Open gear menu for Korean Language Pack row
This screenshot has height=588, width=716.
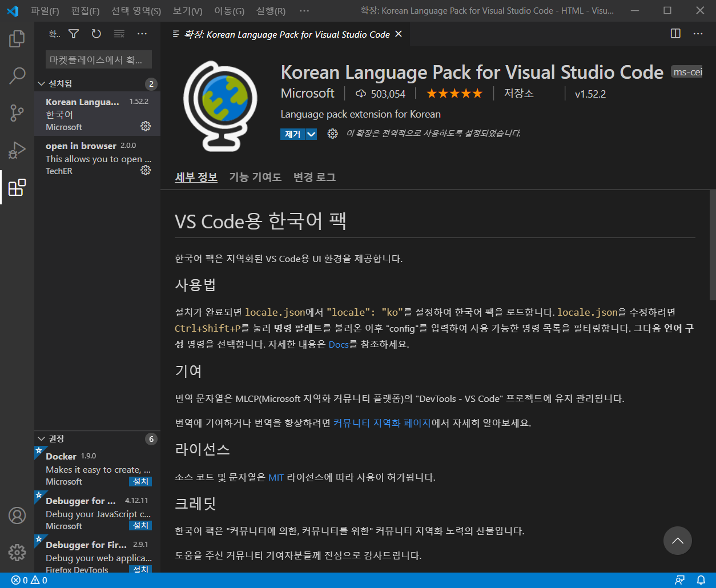tap(146, 126)
